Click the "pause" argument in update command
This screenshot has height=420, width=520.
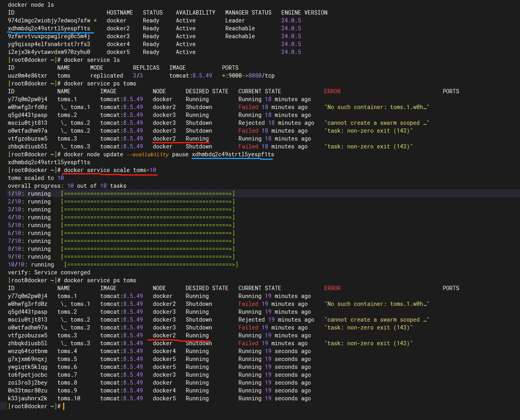[x=180, y=154]
